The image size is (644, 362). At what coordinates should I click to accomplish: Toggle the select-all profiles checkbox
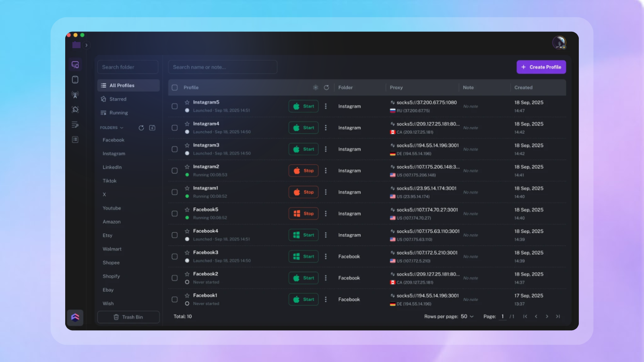click(175, 88)
